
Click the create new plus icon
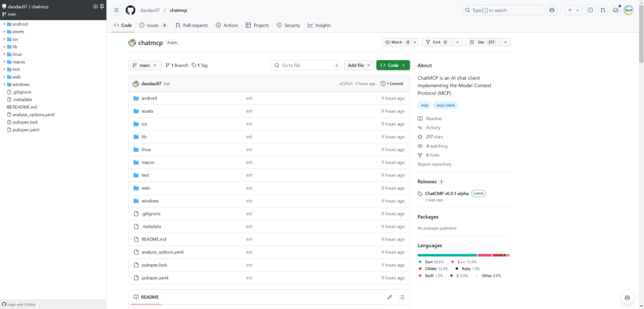(x=569, y=10)
